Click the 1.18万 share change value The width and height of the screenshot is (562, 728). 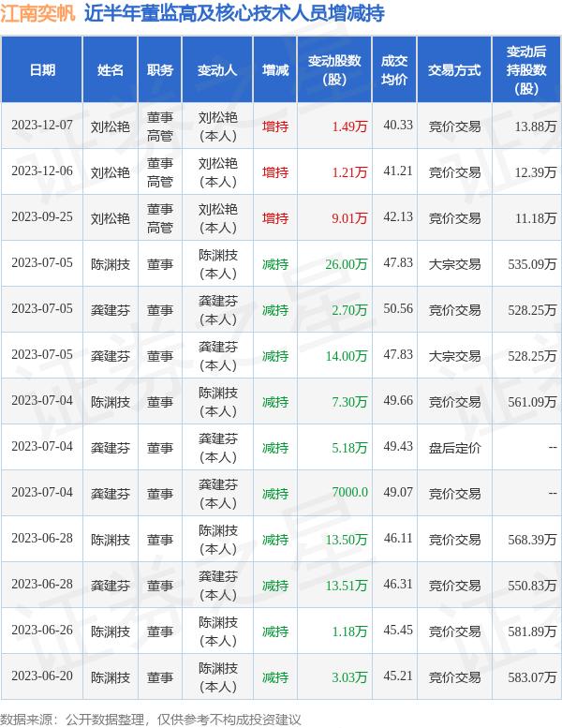[x=349, y=631]
